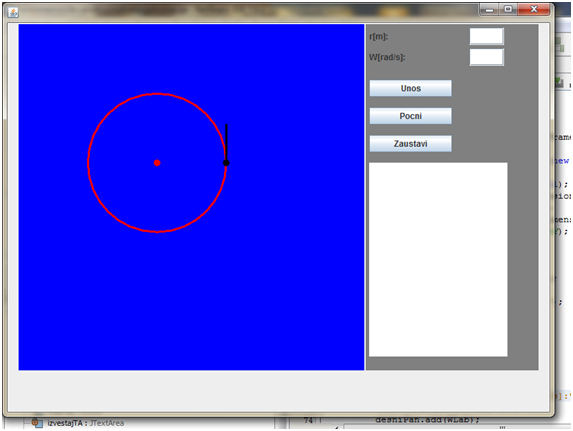Click inside the white report text area
The height and width of the screenshot is (431, 573).
pos(438,260)
